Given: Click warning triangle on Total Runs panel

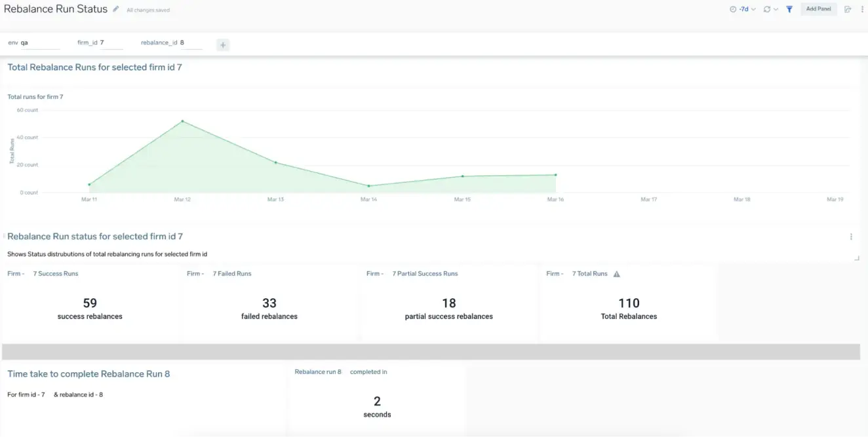Looking at the screenshot, I should pos(616,274).
